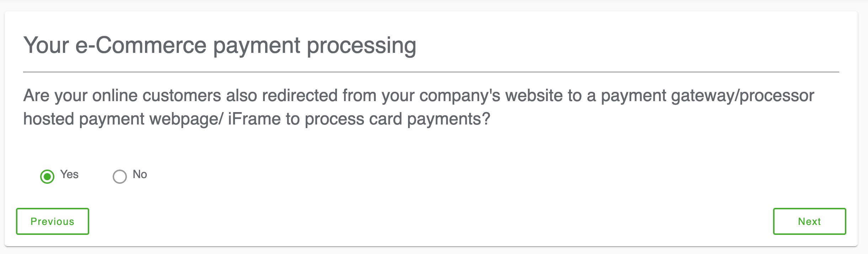Choose the No radio button
Screen dimensions: 868x254
click(x=120, y=176)
